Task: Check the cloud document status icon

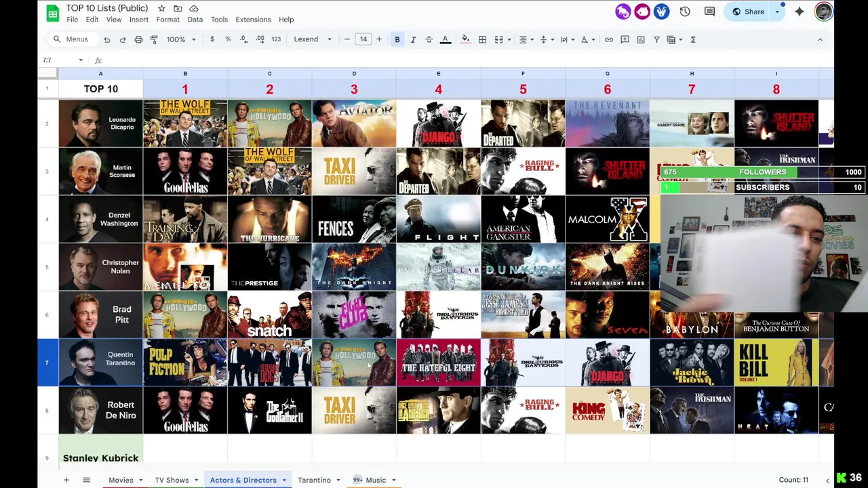Action: (x=194, y=8)
